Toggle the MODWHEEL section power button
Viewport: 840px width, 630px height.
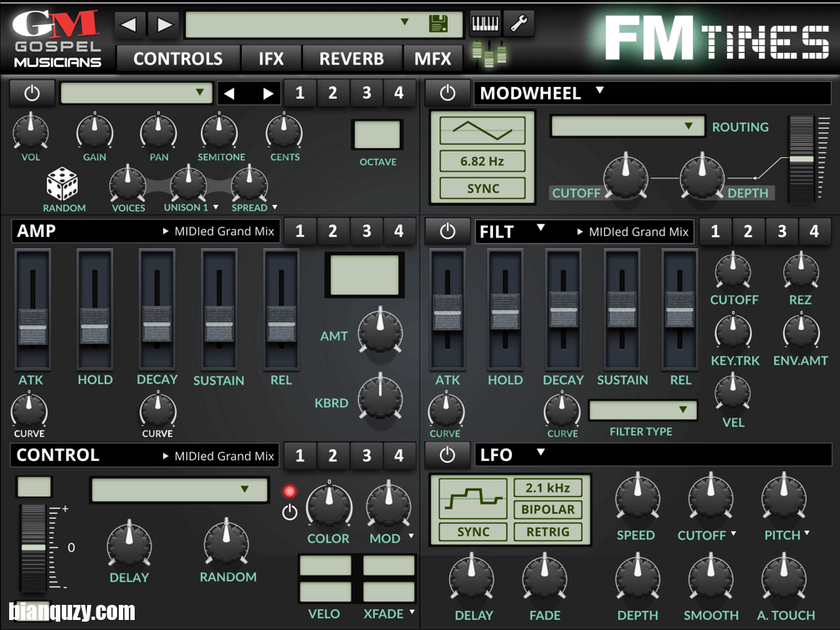[448, 94]
